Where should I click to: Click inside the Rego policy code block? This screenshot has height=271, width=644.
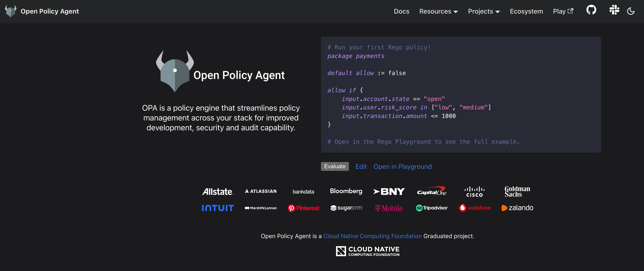coord(461,95)
